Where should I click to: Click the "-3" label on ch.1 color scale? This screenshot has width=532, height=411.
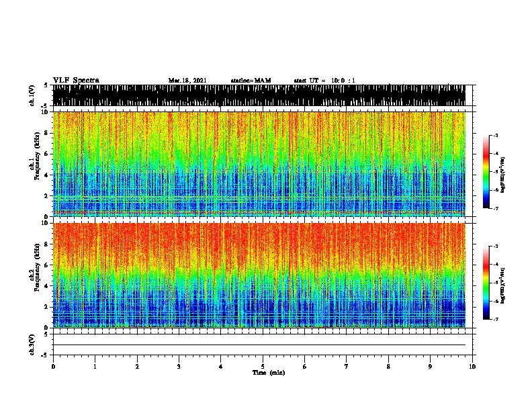tap(495, 135)
